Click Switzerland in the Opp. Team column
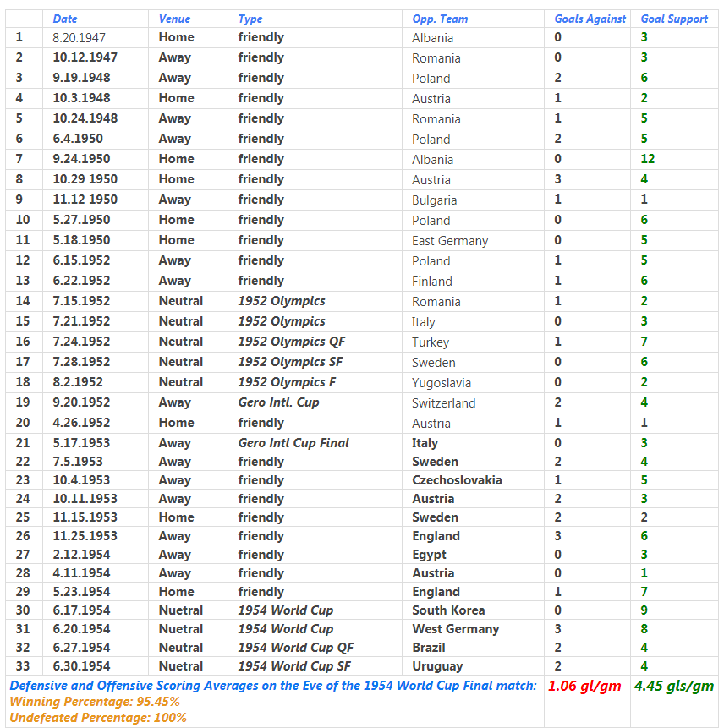The image size is (724, 728). coord(443,403)
